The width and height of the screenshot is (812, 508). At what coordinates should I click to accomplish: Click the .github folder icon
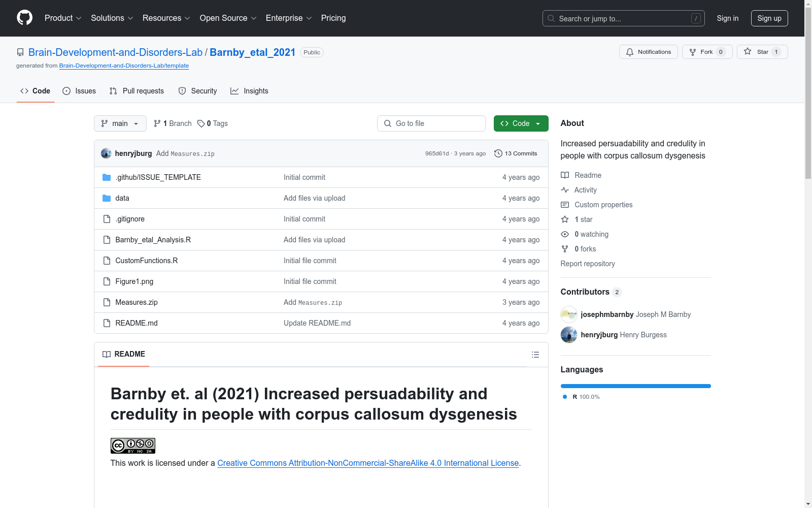pyautogui.click(x=107, y=177)
